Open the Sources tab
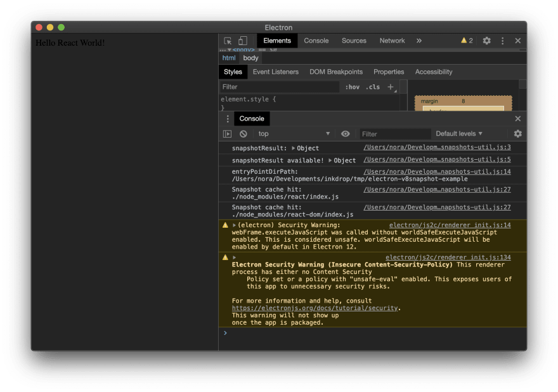 click(354, 41)
